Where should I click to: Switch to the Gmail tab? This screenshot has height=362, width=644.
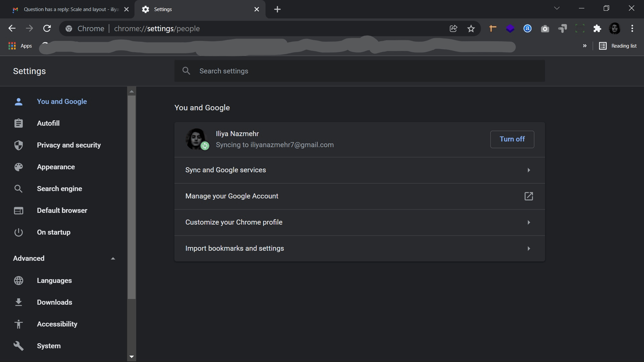click(x=67, y=9)
